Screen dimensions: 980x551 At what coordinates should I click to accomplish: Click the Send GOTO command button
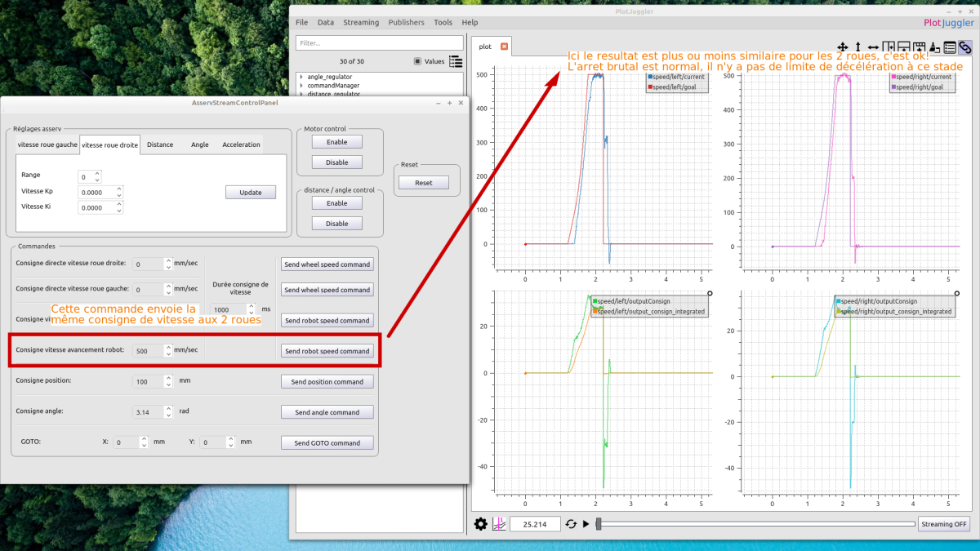pyautogui.click(x=327, y=442)
